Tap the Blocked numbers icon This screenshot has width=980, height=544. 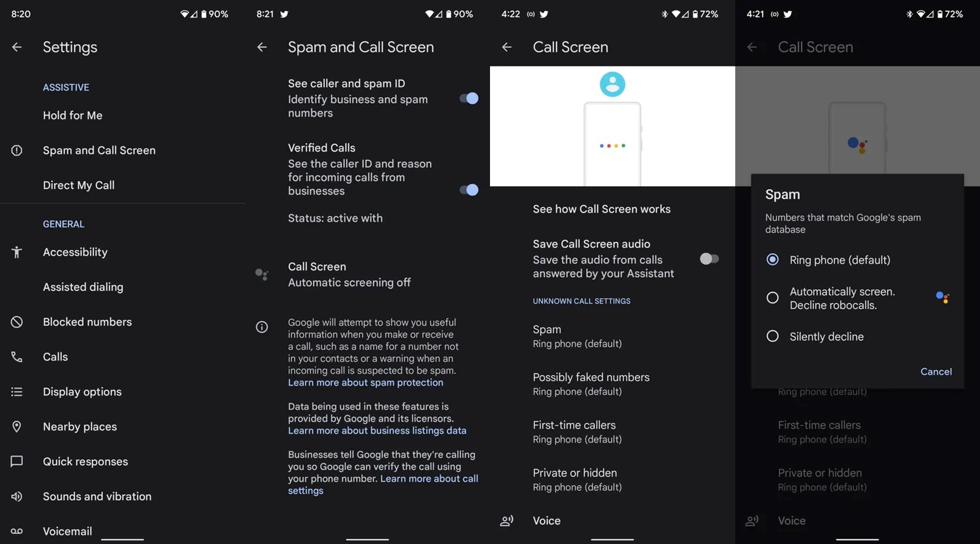(17, 322)
